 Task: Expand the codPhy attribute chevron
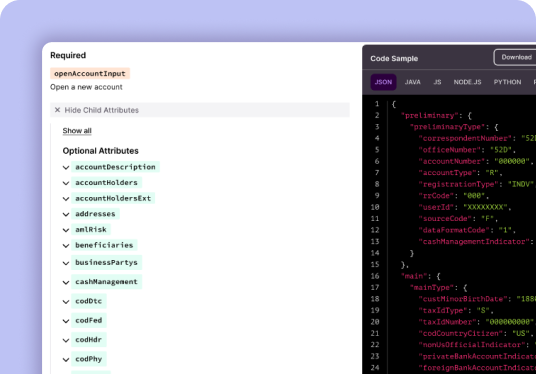click(x=66, y=359)
